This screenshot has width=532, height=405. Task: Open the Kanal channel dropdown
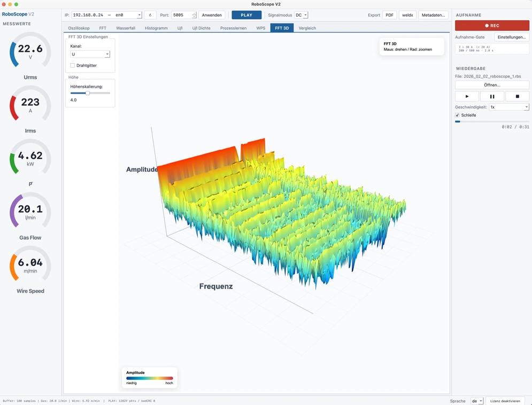(x=90, y=54)
